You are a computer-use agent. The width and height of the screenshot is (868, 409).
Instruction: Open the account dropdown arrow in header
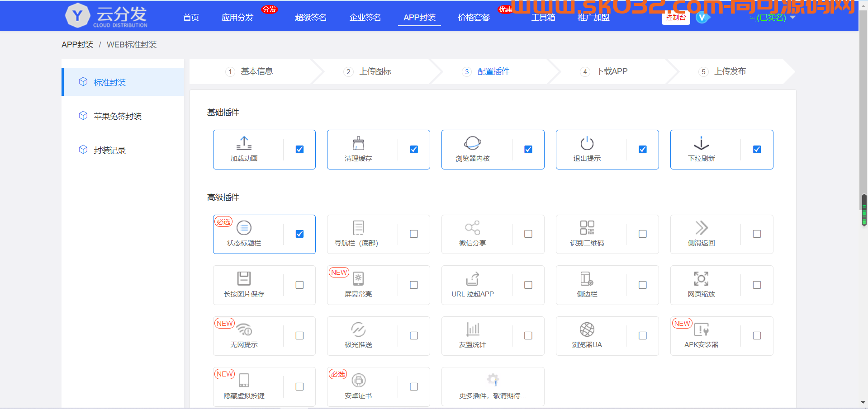coord(792,18)
